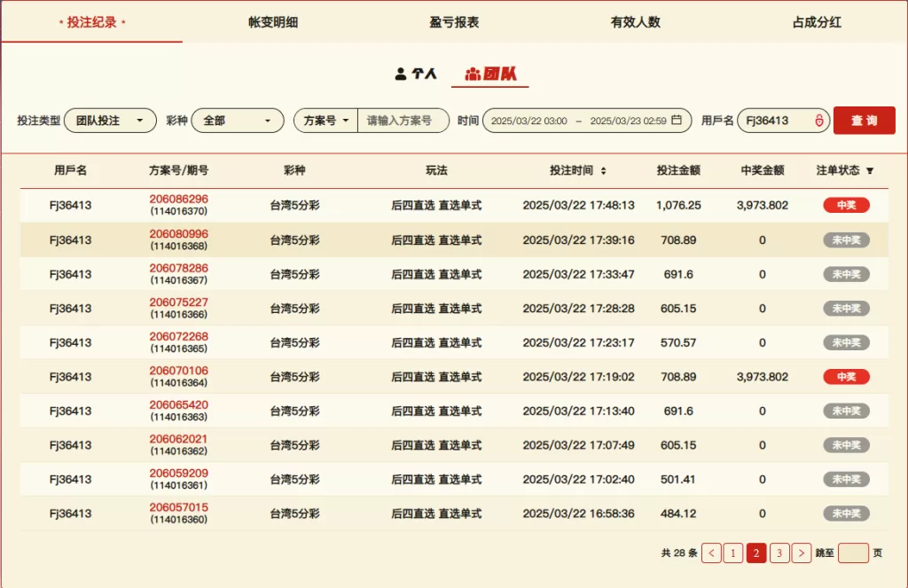
Task: Click bet amount 484.12
Action: (x=678, y=514)
